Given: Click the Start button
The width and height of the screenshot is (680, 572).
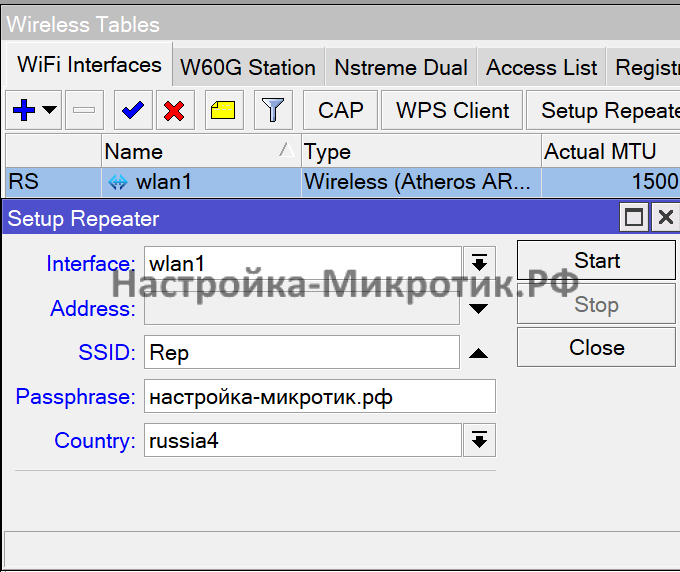Looking at the screenshot, I should (x=596, y=260).
